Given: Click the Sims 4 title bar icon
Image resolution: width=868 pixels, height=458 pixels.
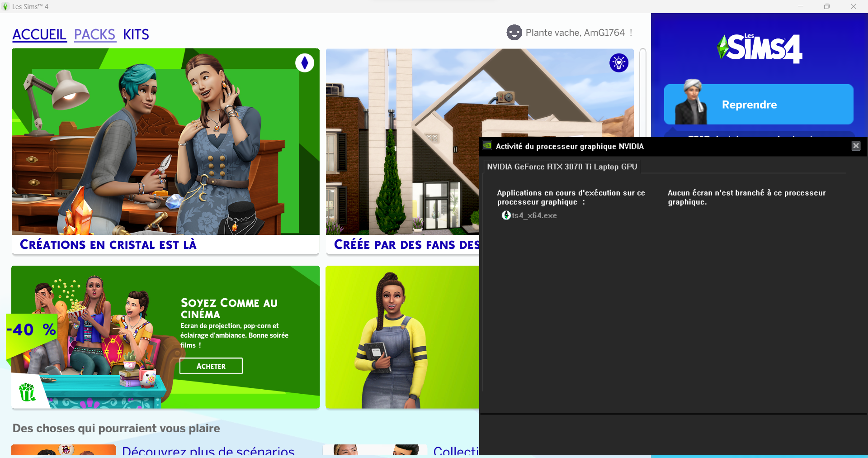Looking at the screenshot, I should coord(5,6).
